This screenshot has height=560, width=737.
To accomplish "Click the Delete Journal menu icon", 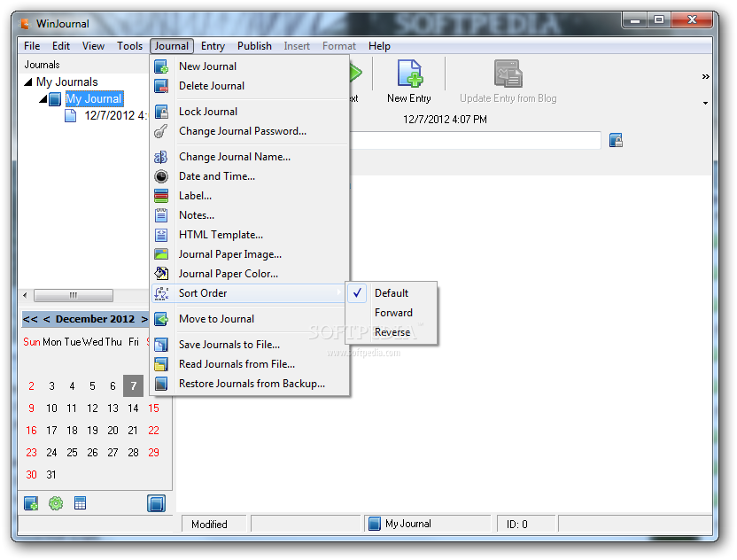I will [x=161, y=86].
